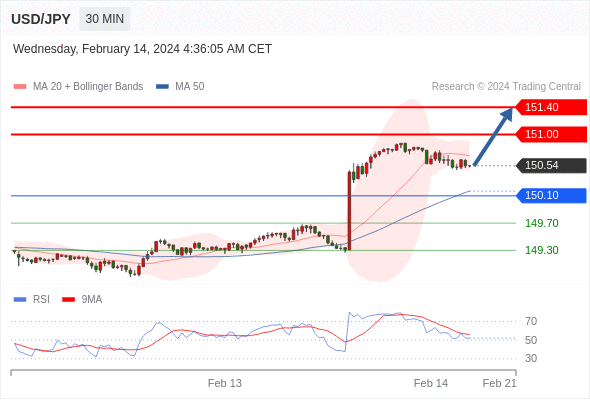Click the 9MA red legend swatch
The width and height of the screenshot is (590, 400).
pos(68,300)
